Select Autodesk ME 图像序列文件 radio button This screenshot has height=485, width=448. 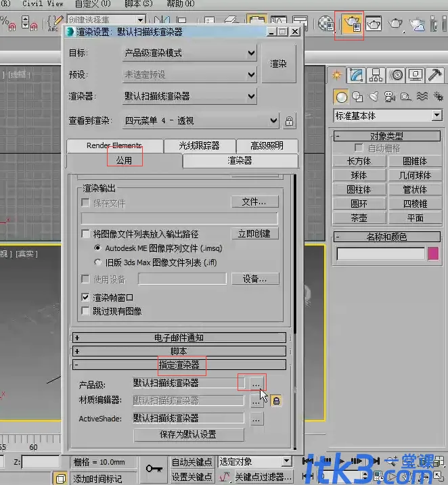[x=97, y=248]
